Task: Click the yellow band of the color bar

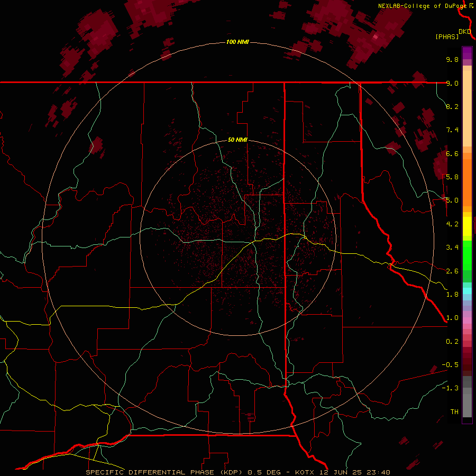Action: click(467, 226)
